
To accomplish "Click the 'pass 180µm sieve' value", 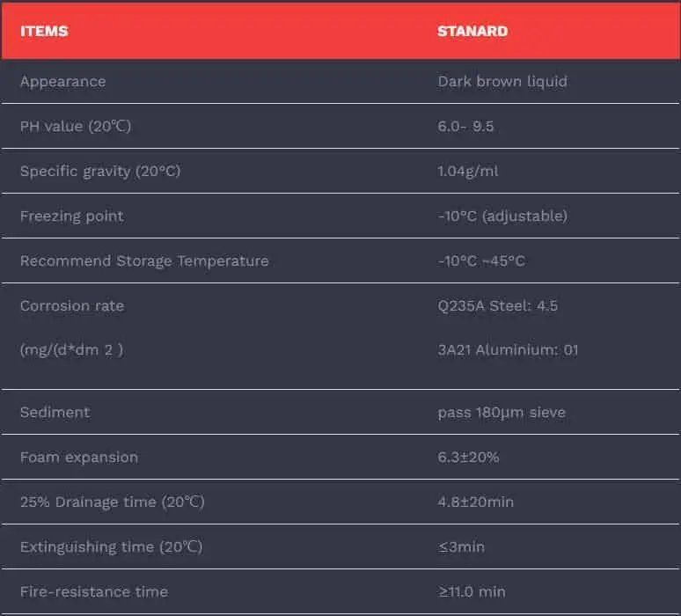I will [x=502, y=412].
